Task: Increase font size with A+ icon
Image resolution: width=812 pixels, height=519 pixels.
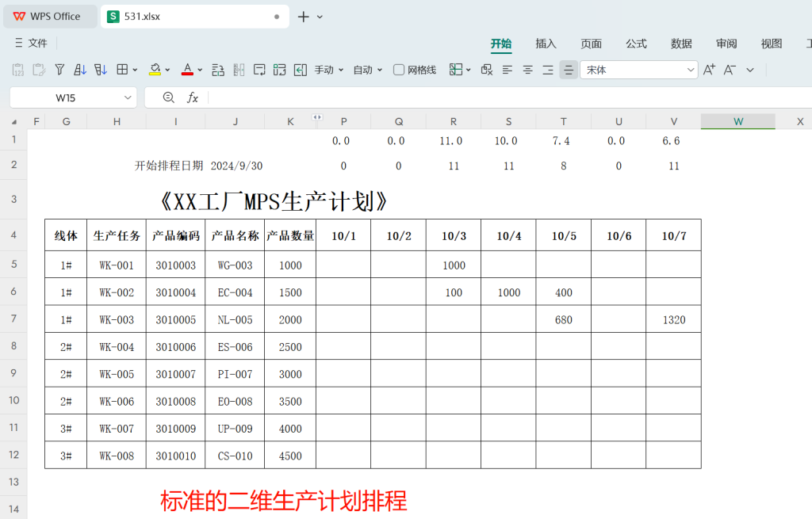Action: [710, 70]
